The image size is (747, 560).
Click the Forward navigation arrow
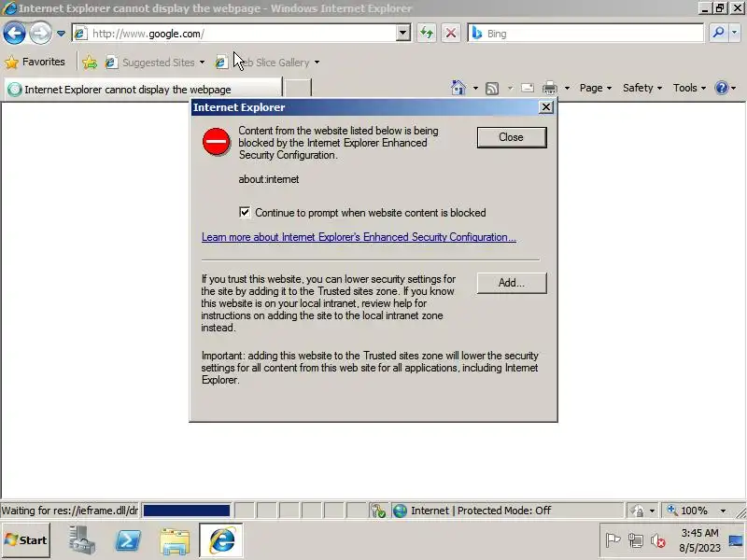coord(40,34)
